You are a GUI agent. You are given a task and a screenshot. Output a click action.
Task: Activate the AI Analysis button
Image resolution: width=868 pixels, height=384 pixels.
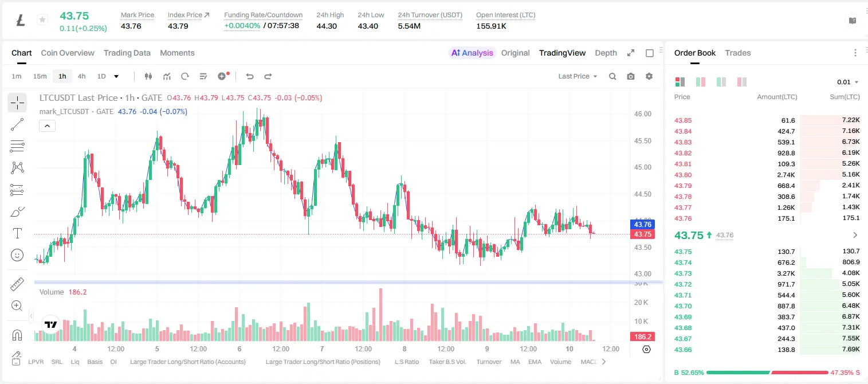click(x=472, y=53)
